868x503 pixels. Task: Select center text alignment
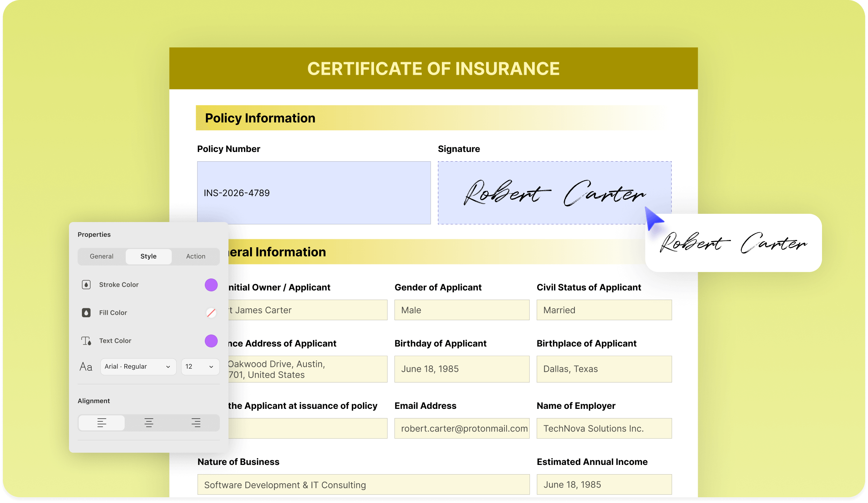149,423
